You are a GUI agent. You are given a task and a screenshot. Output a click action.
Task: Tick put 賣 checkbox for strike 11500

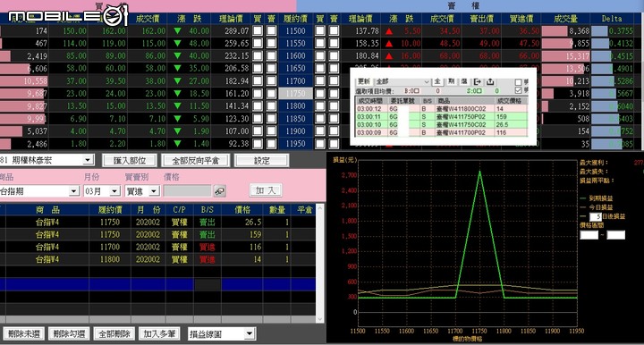pos(334,30)
